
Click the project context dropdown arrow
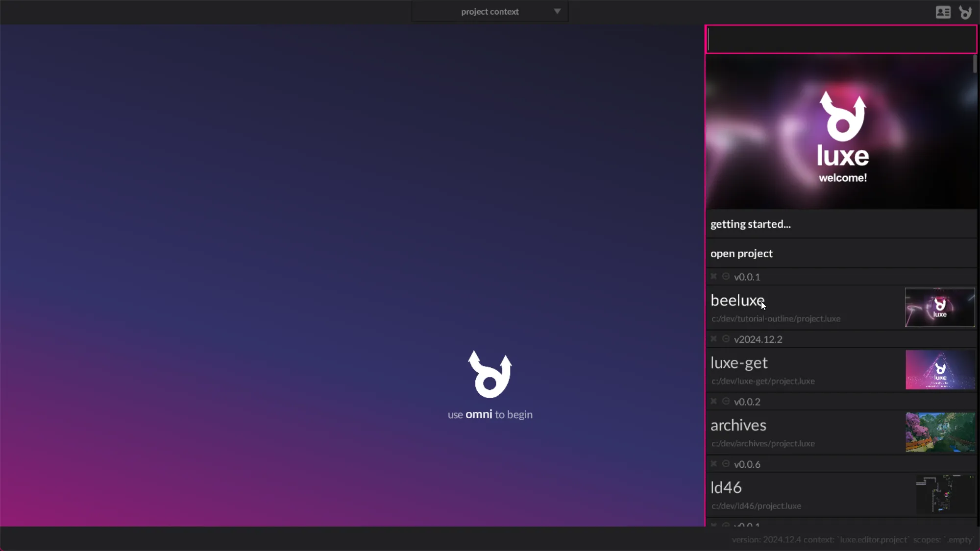557,12
